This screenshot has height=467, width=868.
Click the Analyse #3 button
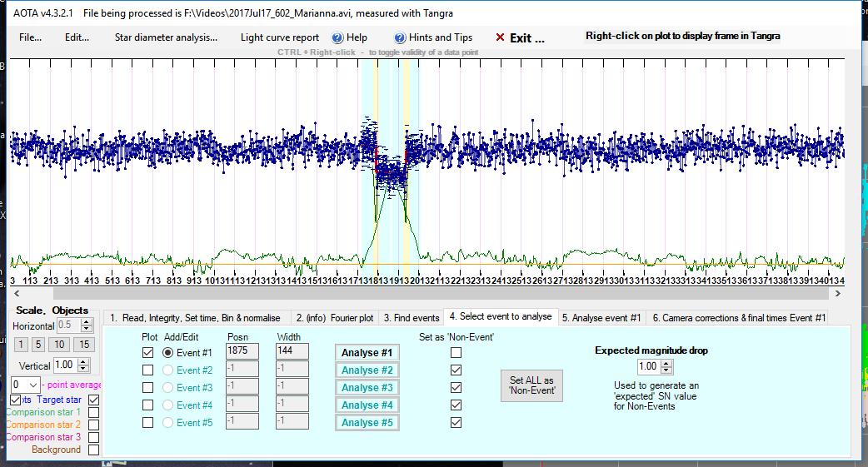coord(367,387)
